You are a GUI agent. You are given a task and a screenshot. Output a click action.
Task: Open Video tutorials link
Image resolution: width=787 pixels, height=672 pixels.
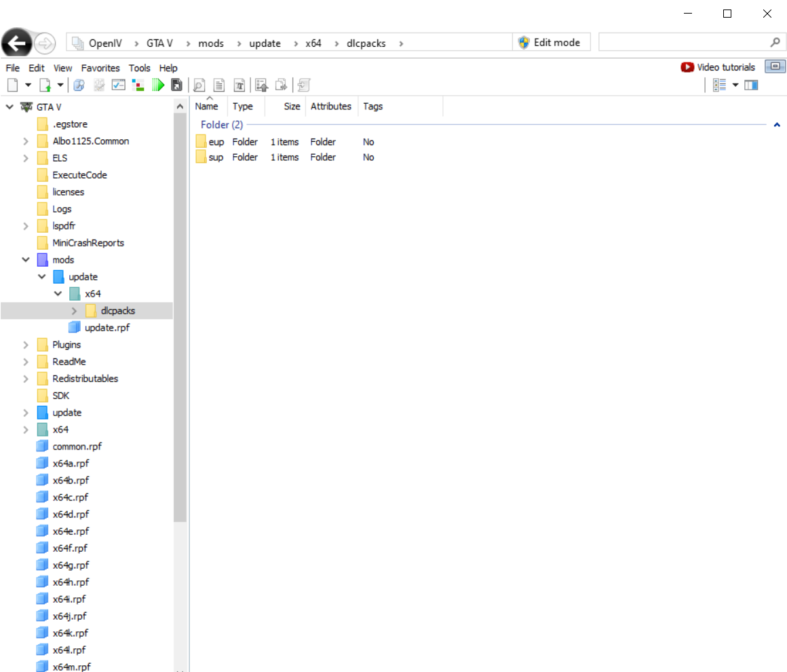(718, 67)
